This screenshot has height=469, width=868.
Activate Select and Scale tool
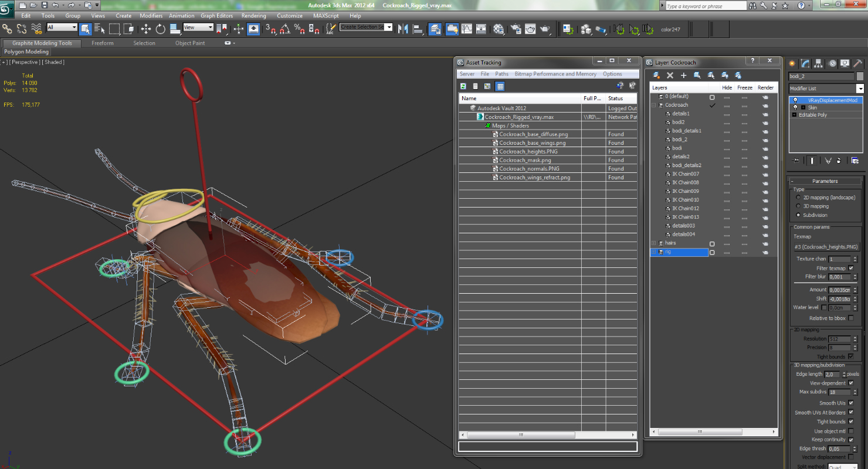[x=175, y=28]
